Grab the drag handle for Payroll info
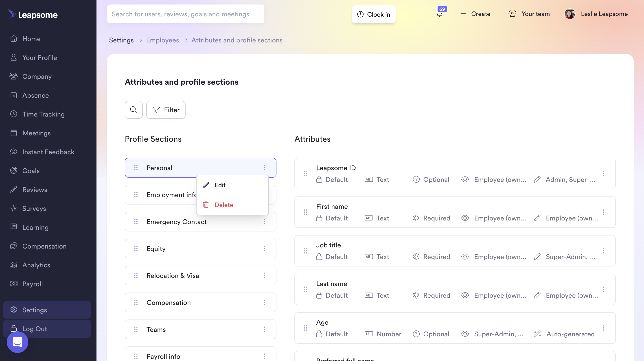 pos(136,356)
